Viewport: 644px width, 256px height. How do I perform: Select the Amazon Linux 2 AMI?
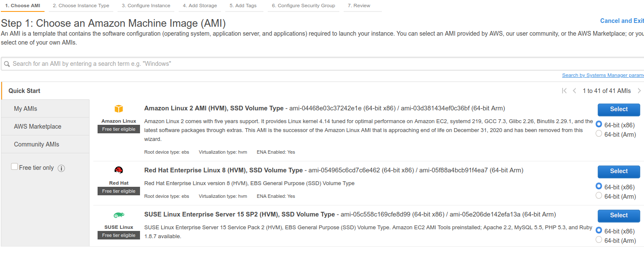click(x=619, y=110)
